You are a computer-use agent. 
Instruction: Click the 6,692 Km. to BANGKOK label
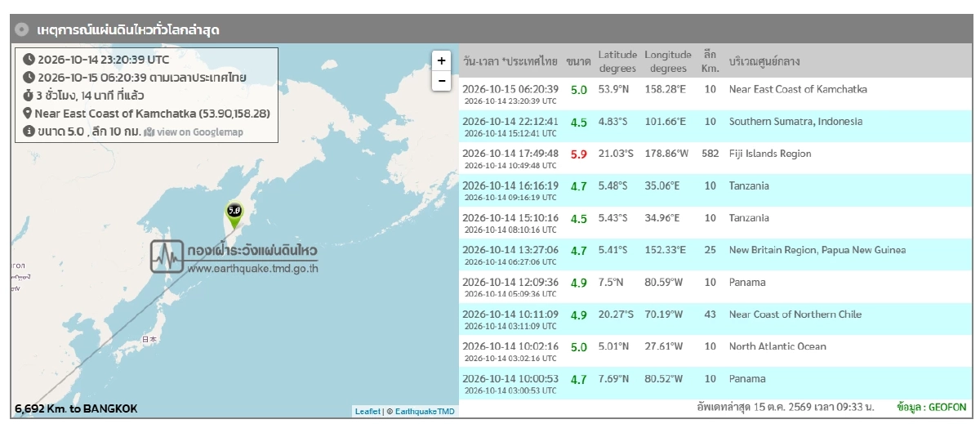76,408
